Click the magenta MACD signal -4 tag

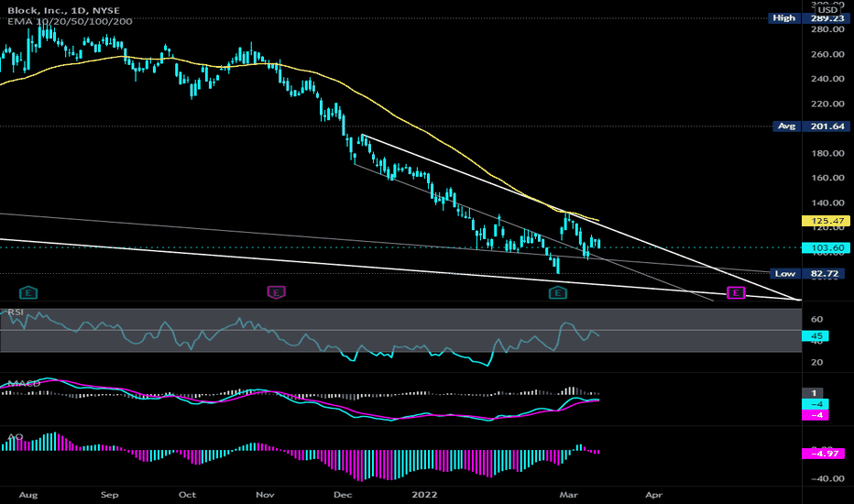coord(816,414)
